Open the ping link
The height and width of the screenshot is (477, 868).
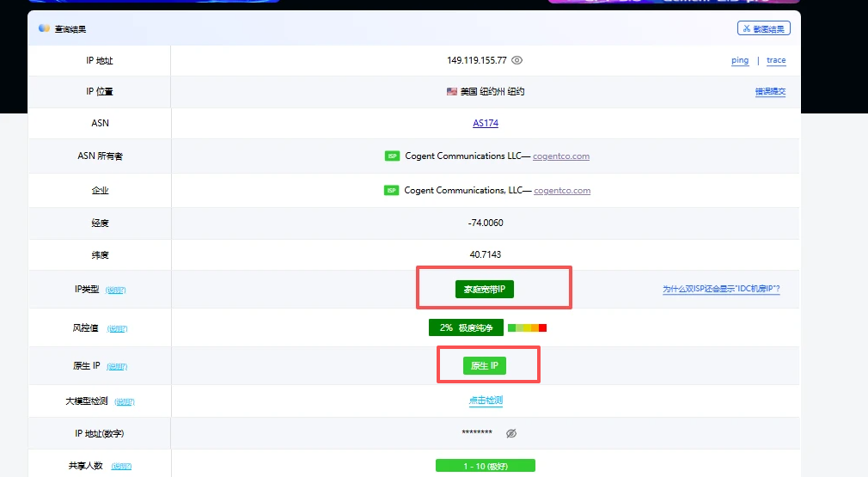coord(739,60)
